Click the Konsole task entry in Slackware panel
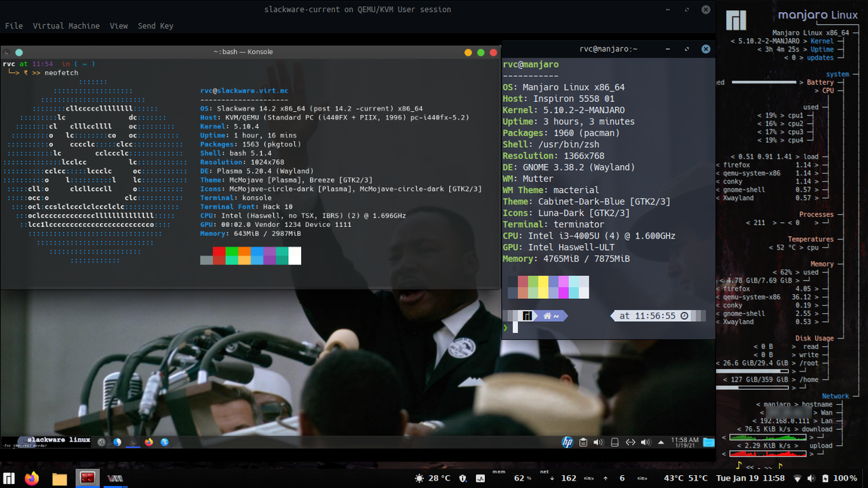 click(x=133, y=442)
